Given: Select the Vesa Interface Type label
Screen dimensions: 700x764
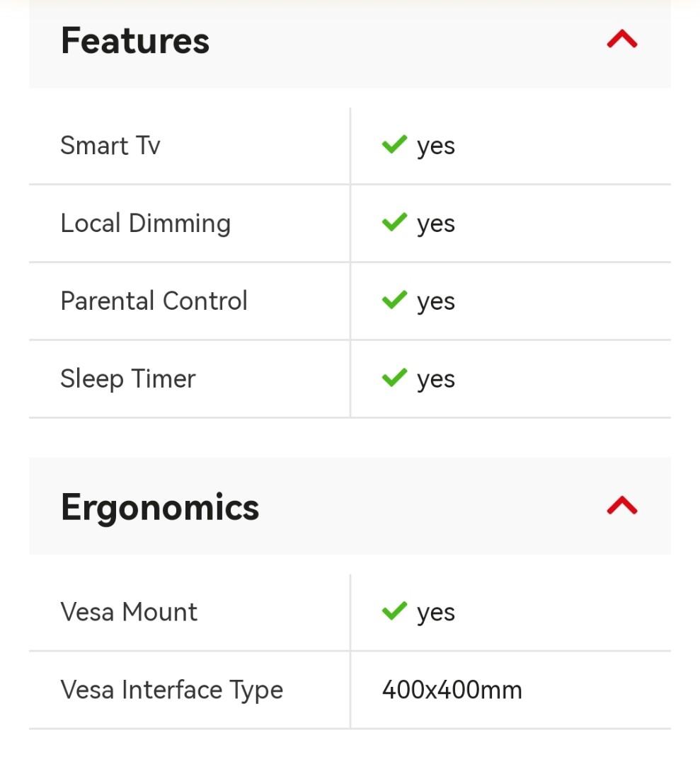Looking at the screenshot, I should click(172, 690).
